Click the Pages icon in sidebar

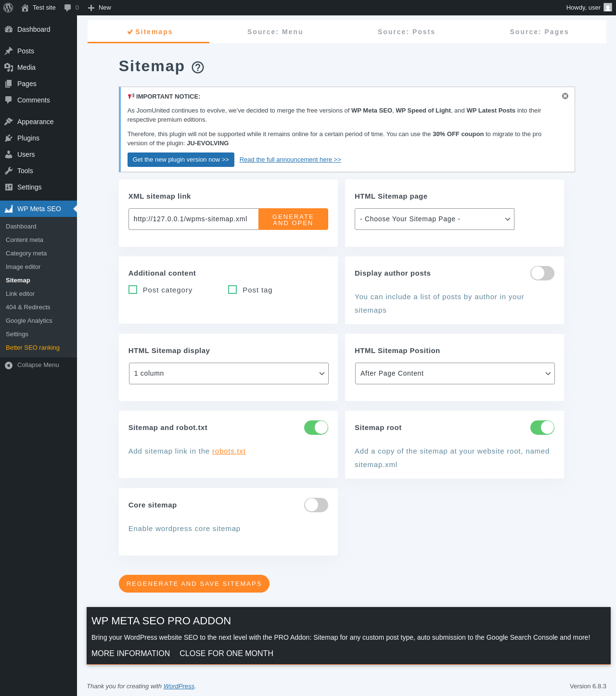(9, 84)
